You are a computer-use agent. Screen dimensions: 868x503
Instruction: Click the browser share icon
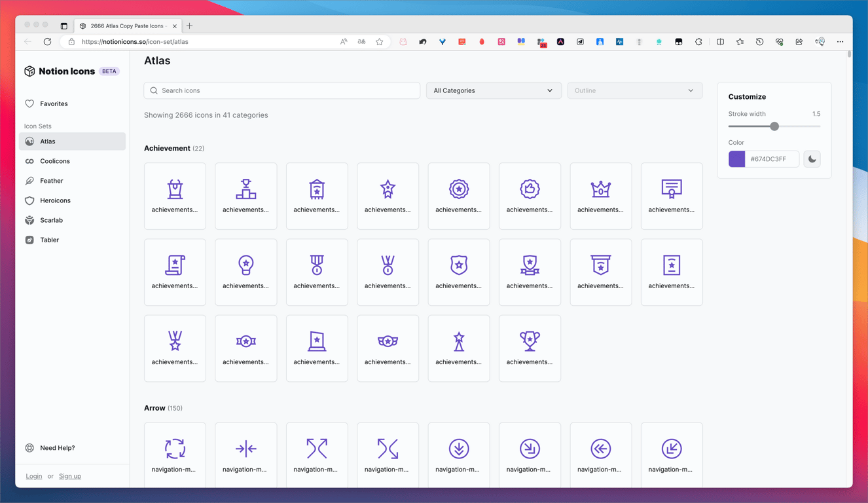pyautogui.click(x=799, y=42)
